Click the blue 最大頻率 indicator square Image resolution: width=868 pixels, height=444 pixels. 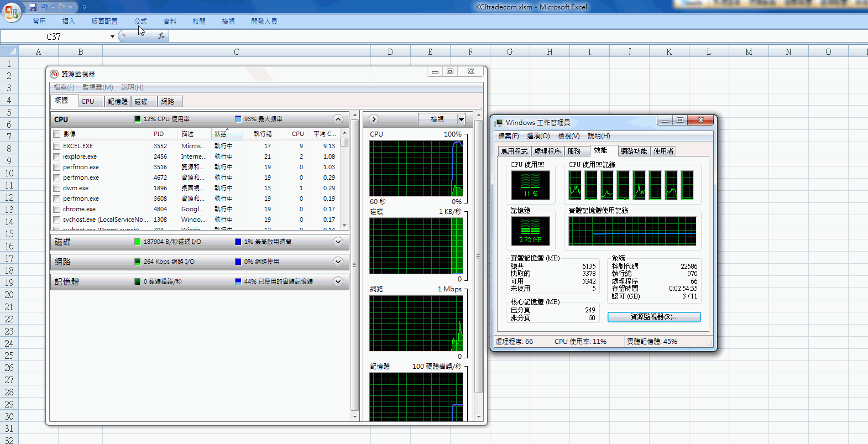pos(238,119)
